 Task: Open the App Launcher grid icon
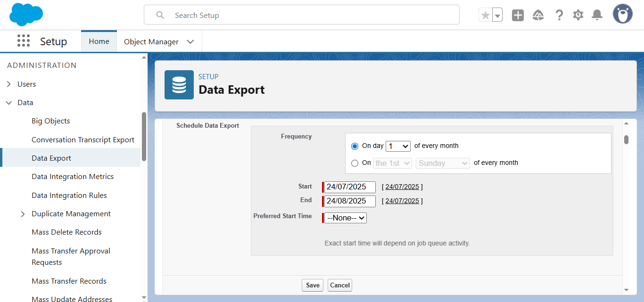point(23,41)
